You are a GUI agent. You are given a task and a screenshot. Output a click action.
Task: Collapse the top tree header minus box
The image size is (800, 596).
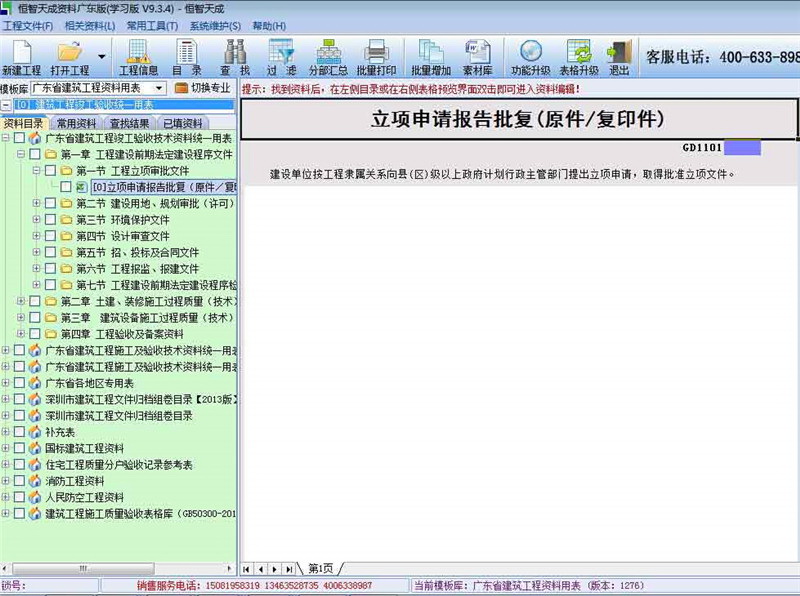click(6, 105)
